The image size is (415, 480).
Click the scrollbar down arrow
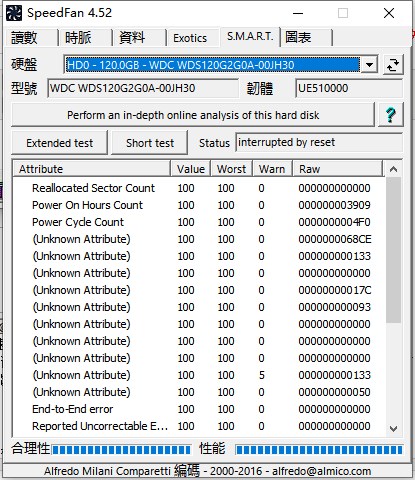[x=393, y=429]
